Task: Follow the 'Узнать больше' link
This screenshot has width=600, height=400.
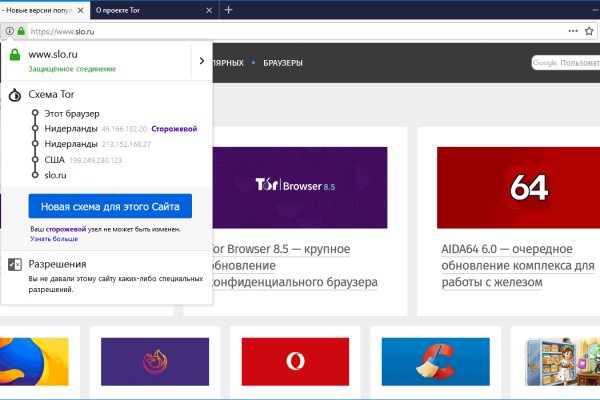Action: (x=53, y=240)
